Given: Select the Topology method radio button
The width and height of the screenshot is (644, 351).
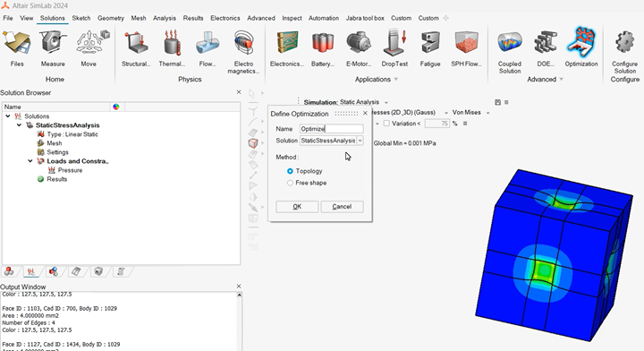Looking at the screenshot, I should [290, 171].
